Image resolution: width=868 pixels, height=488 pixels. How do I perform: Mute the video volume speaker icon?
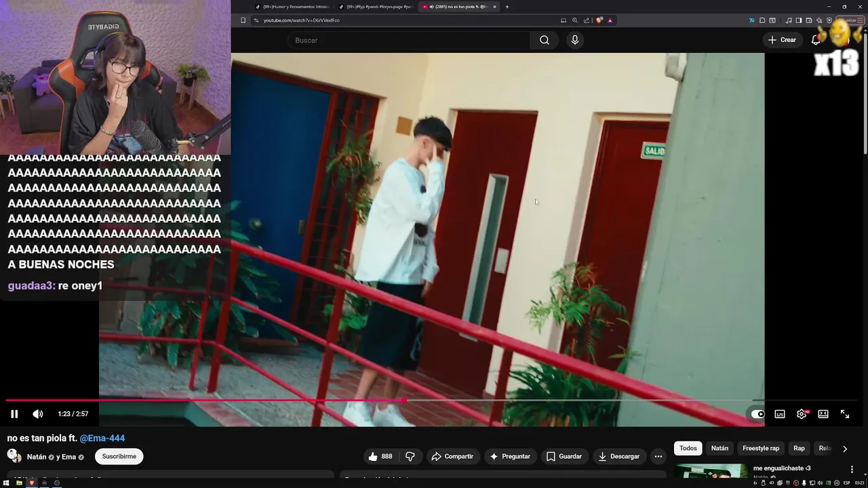click(x=38, y=414)
